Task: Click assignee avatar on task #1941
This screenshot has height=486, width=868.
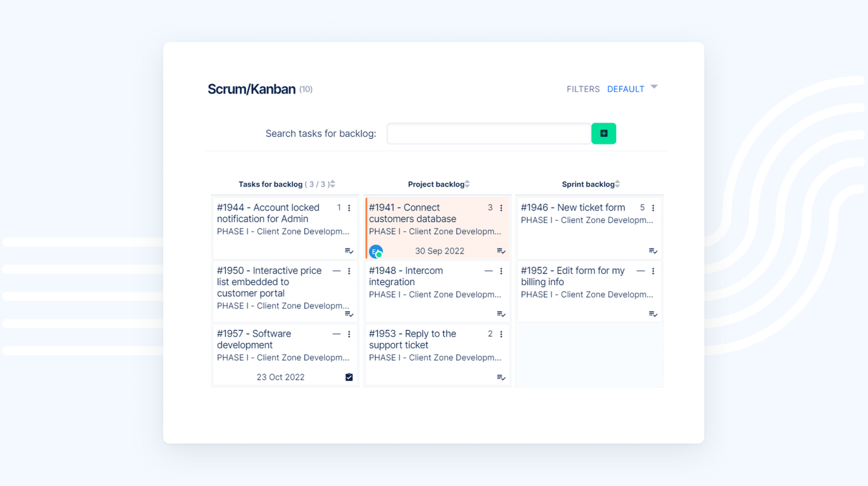Action: tap(376, 251)
